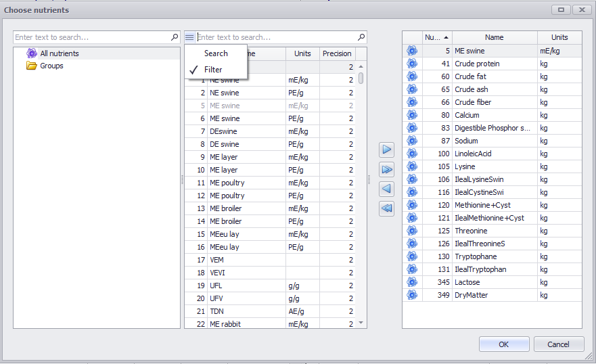The height and width of the screenshot is (364, 596).
Task: Click the nutrient list scrollbar thumb
Action: tap(361, 78)
